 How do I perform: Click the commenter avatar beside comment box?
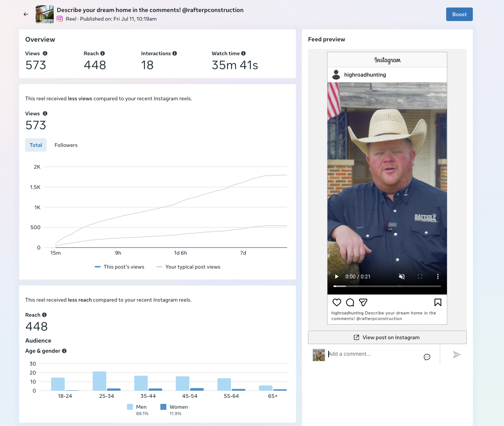pyautogui.click(x=319, y=355)
